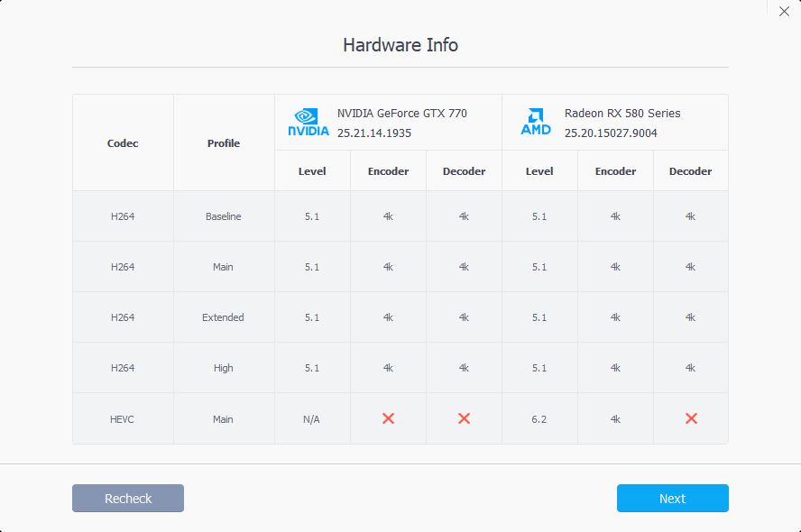
Task: Click the AMD Decoder column header
Action: pos(690,171)
